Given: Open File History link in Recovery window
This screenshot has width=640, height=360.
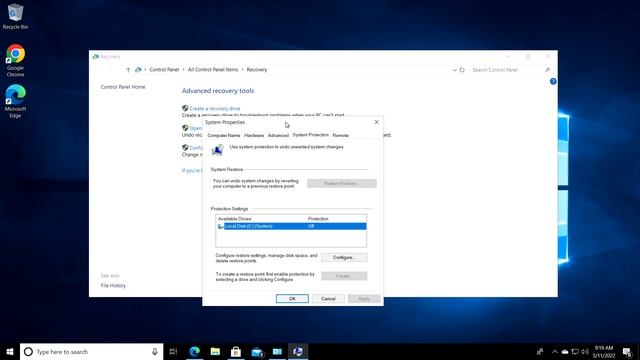Looking at the screenshot, I should point(113,286).
